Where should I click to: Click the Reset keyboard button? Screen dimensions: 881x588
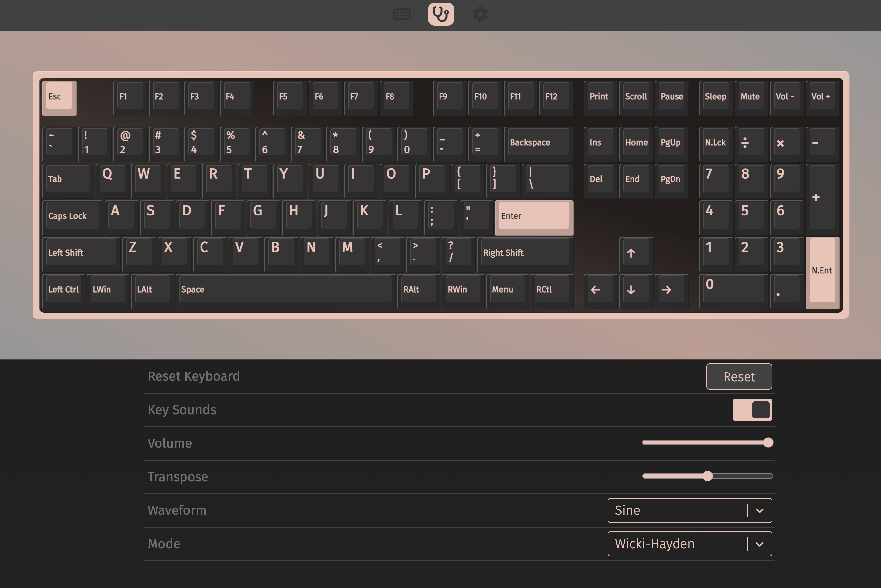738,376
